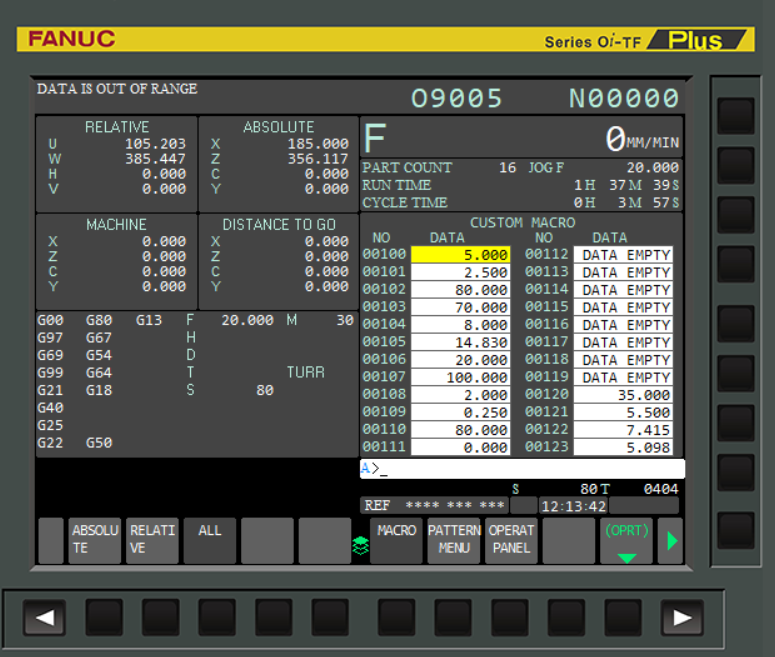Click the absolute Z value 356.117
This screenshot has width=775, height=657.
click(318, 159)
